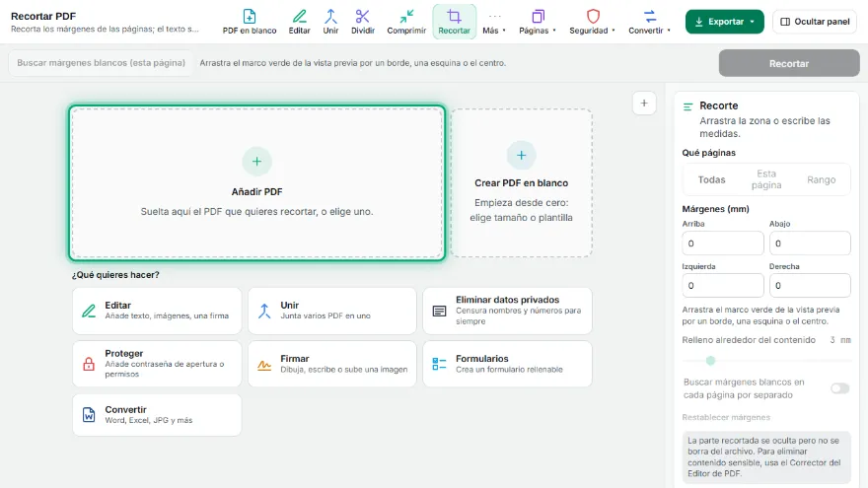Open the Seguridad dropdown menu
Image resolution: width=868 pixels, height=488 pixels.
click(592, 22)
